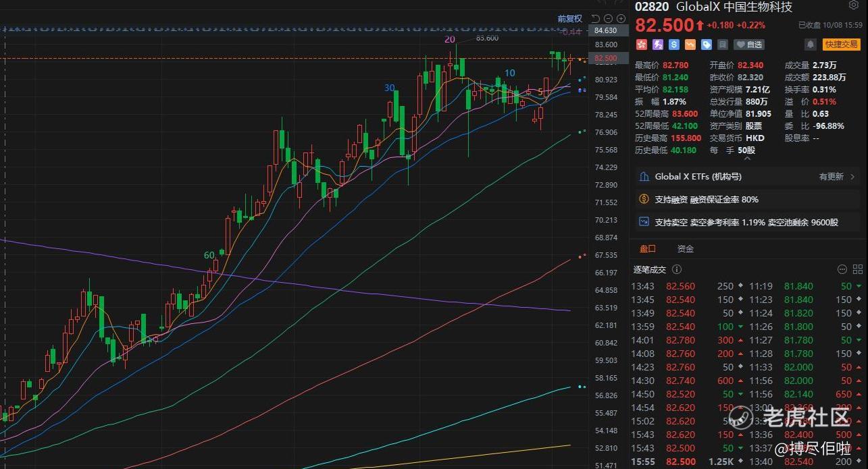Click 最低价 81.240 value
868x469 pixels.
[675, 78]
